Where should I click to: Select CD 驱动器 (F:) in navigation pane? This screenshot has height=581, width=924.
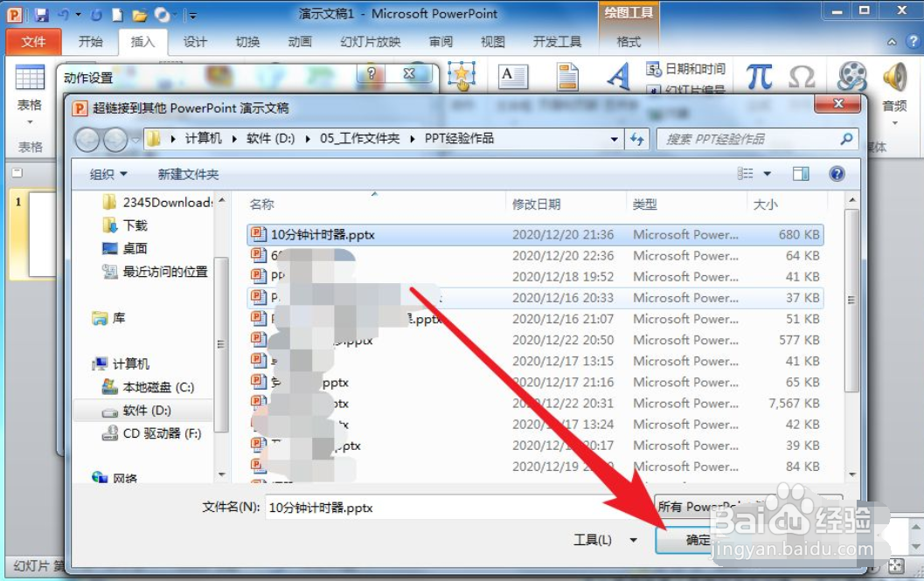(151, 433)
